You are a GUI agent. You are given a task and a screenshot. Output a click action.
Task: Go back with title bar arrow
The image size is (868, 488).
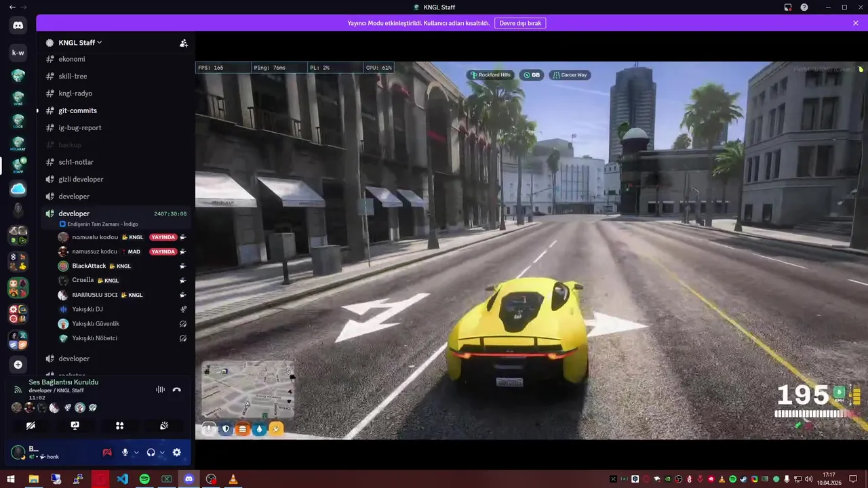[12, 7]
